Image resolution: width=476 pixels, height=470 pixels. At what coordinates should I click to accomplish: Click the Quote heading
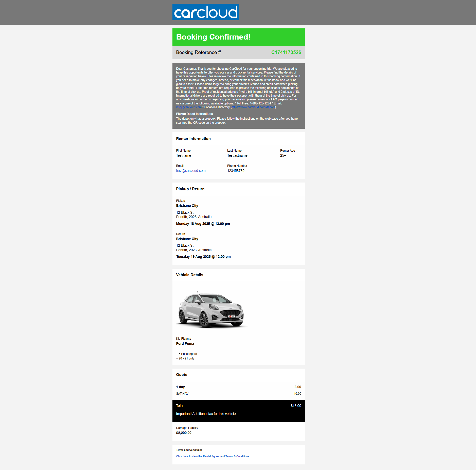(x=182, y=375)
